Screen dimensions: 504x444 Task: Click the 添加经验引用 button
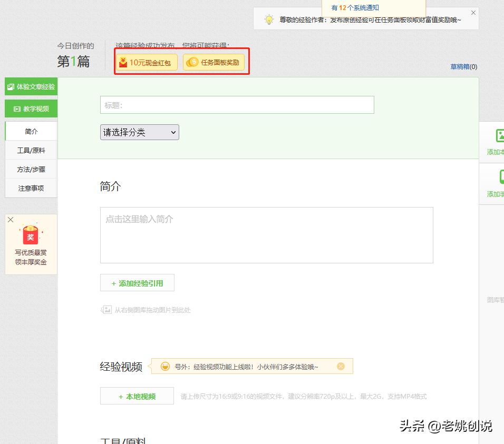137,283
